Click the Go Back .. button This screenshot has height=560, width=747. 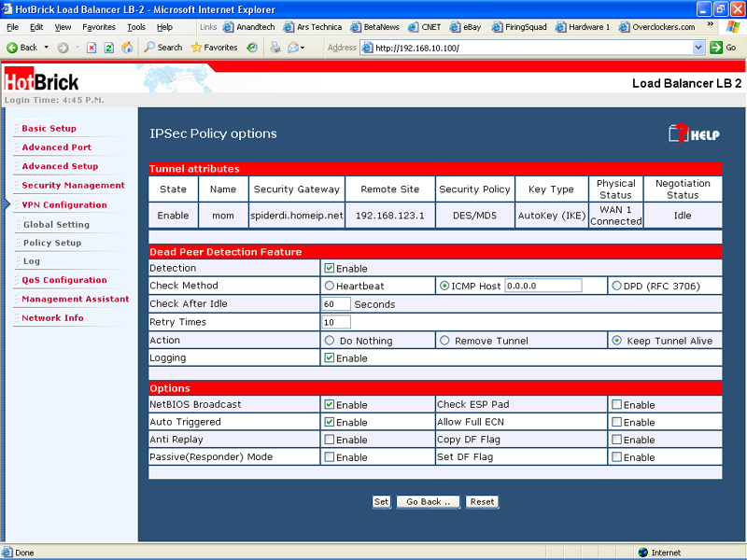click(x=429, y=502)
